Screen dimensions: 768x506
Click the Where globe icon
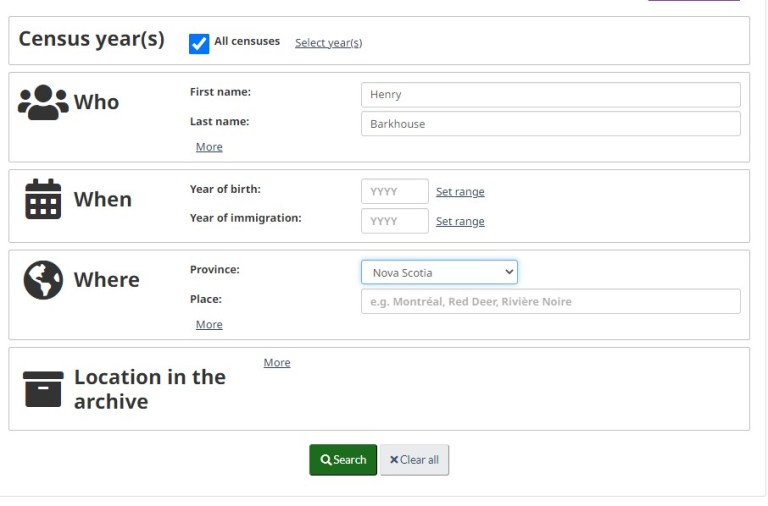43,280
